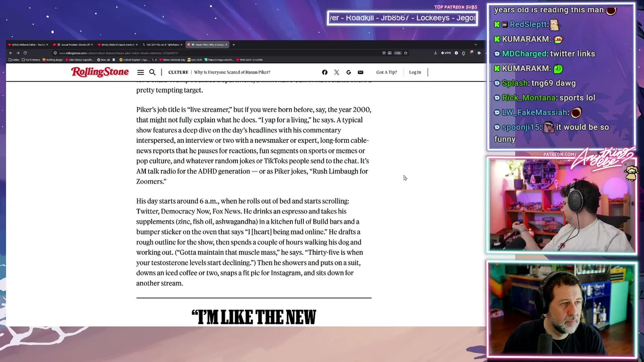Toggle the browser VPN button

click(446, 53)
